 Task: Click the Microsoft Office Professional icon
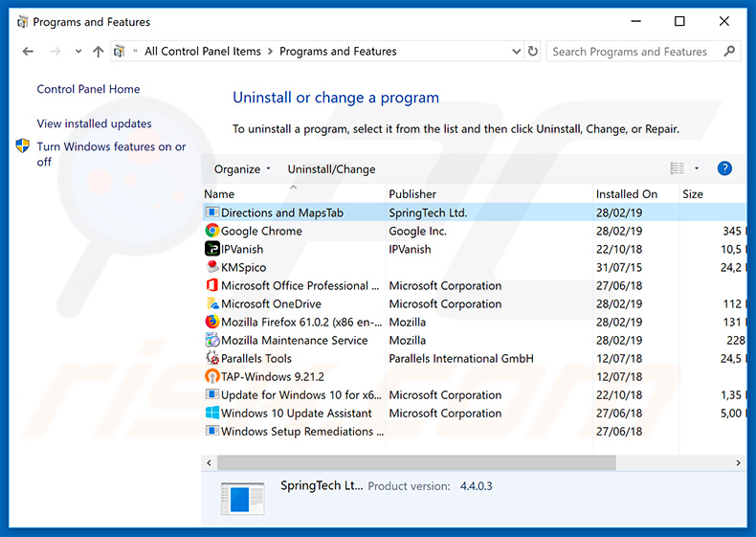click(x=212, y=285)
